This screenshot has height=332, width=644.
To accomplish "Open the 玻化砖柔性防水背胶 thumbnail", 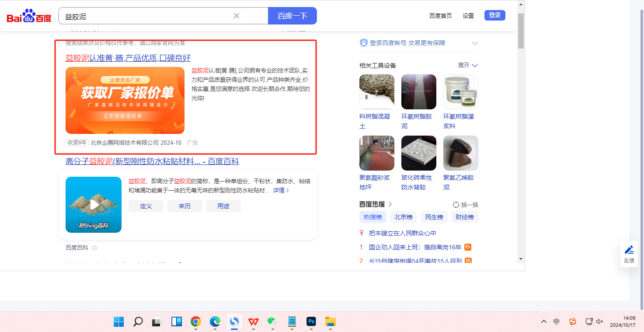I will point(419,153).
